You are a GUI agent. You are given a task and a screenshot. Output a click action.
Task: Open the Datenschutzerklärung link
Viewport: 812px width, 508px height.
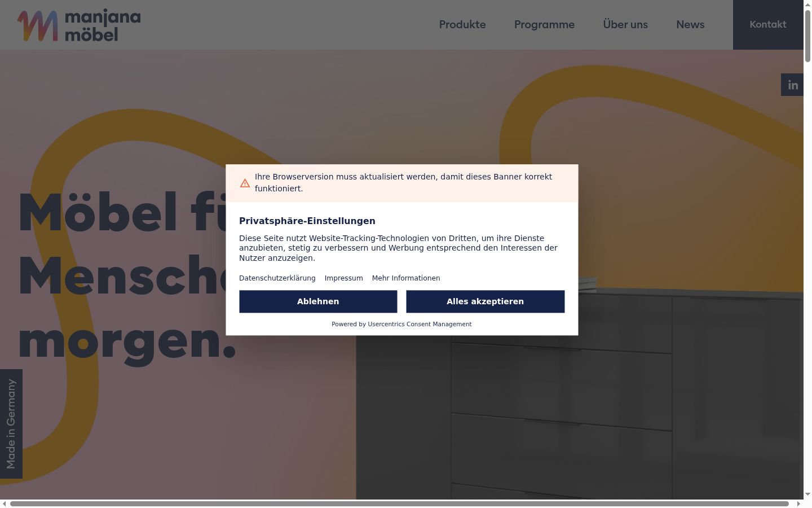(x=277, y=278)
